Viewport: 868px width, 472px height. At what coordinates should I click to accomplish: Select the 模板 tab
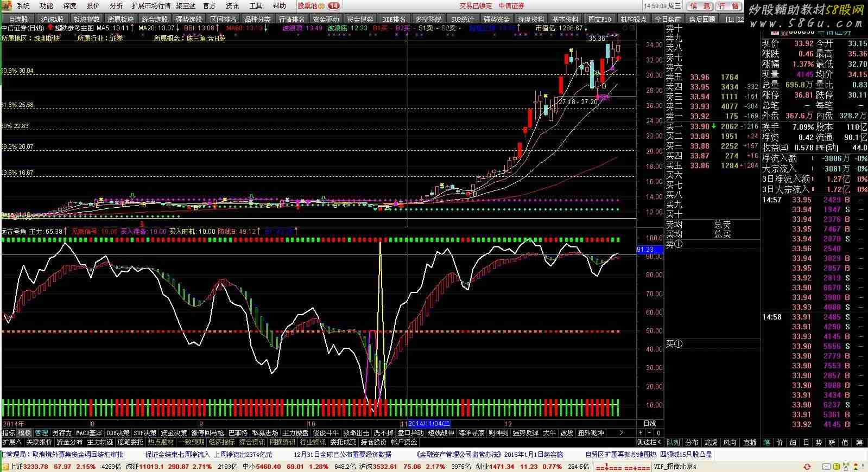tap(24, 433)
